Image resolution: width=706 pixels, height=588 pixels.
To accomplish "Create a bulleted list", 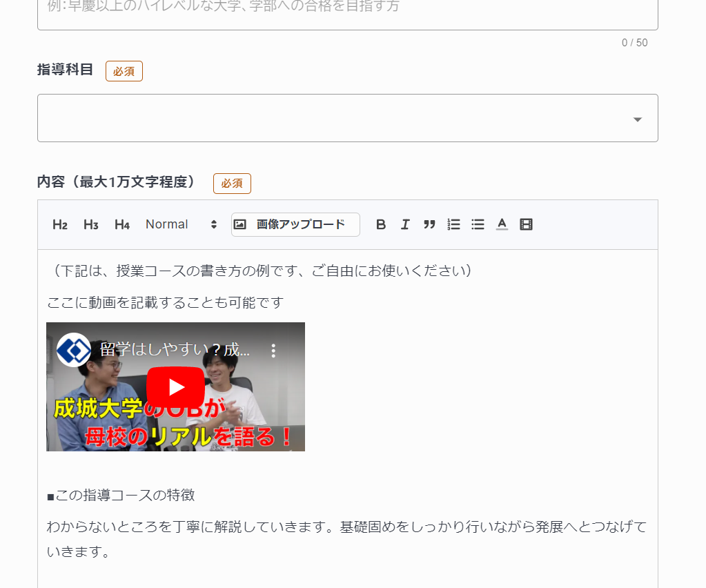I will tap(478, 224).
